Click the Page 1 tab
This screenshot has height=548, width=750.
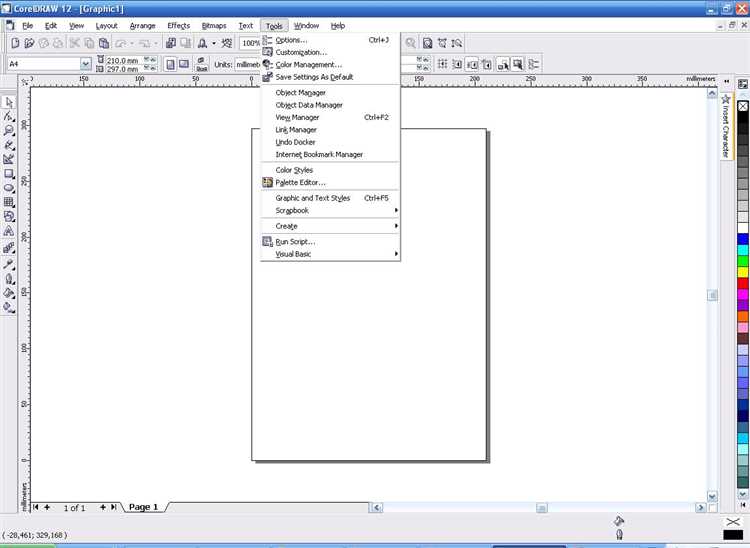tap(143, 507)
